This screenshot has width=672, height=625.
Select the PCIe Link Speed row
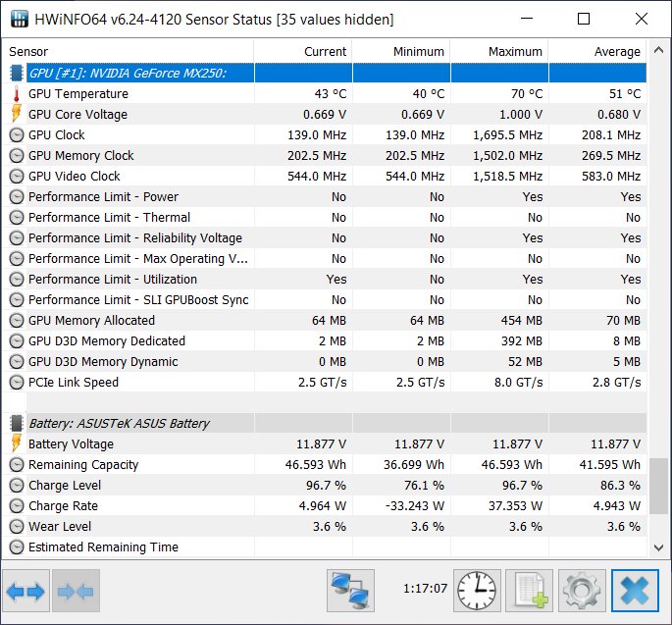pyautogui.click(x=328, y=382)
